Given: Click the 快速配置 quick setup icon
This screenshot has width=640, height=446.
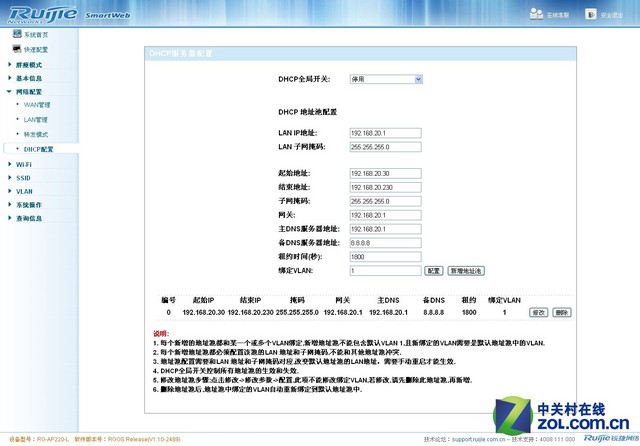Looking at the screenshot, I should point(17,49).
